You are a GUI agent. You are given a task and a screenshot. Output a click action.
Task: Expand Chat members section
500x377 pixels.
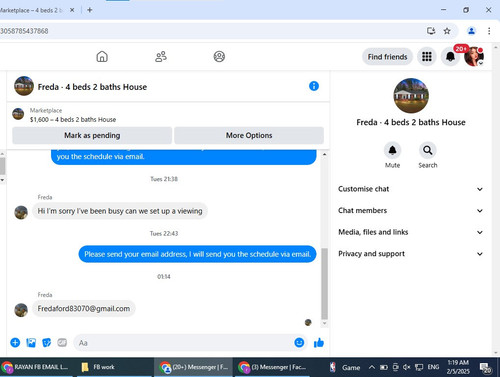[x=410, y=211]
